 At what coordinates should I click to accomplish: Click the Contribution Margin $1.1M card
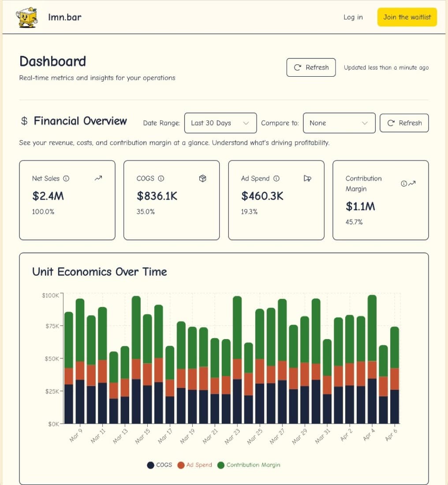[x=381, y=200]
